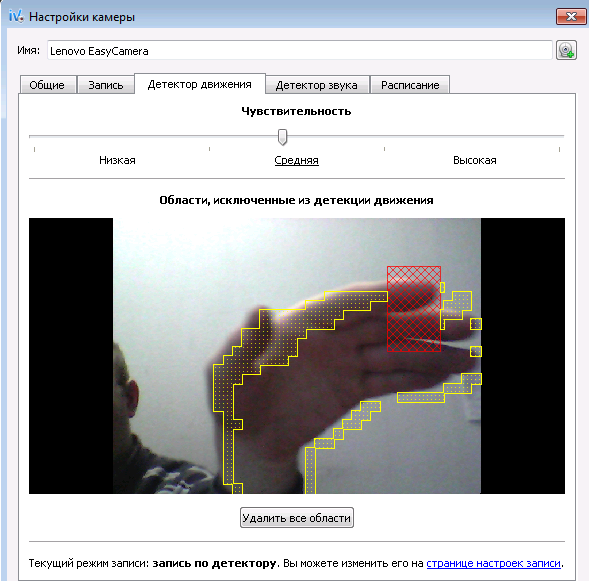
Task: Click the sensitivity slider handle
Action: [x=282, y=137]
